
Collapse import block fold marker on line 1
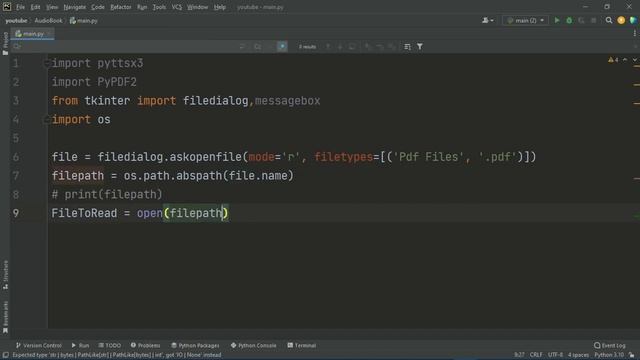[x=46, y=63]
